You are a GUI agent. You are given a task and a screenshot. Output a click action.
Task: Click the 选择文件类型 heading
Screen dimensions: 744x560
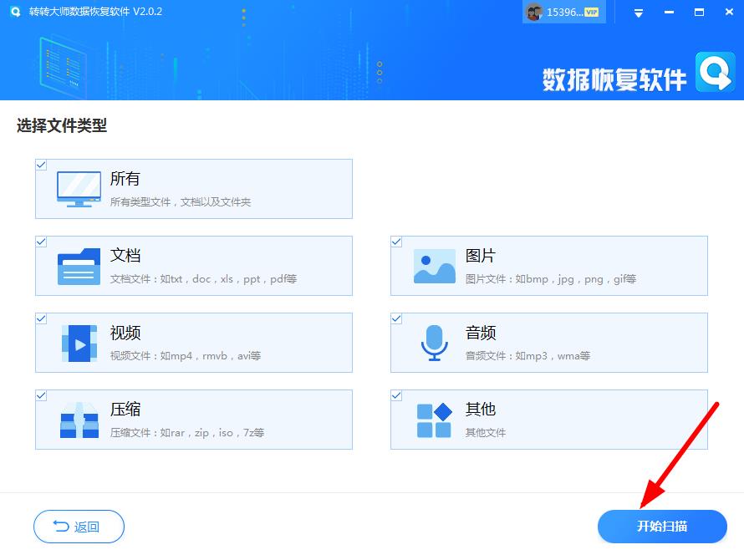point(62,125)
